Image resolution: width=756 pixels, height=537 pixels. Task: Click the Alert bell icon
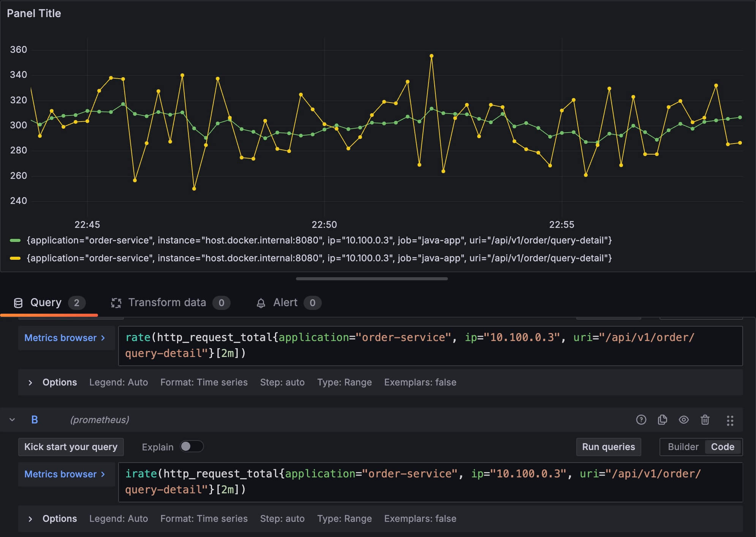[261, 303]
